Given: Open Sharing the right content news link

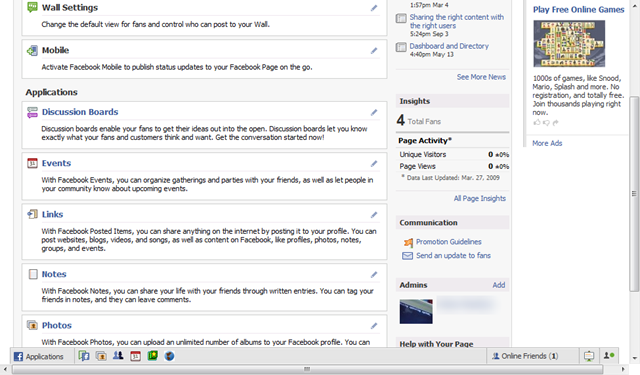Looking at the screenshot, I should point(456,21).
